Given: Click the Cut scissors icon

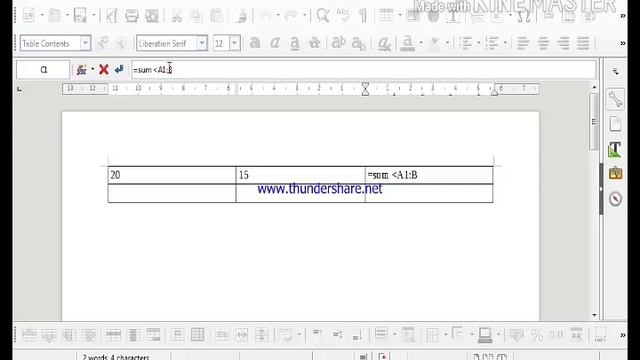Looking at the screenshot, I should 176,16.
